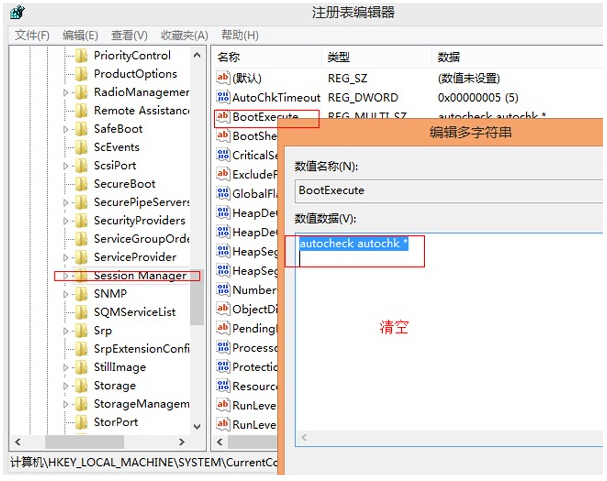Expand the RadioManagement tree node

pyautogui.click(x=65, y=93)
